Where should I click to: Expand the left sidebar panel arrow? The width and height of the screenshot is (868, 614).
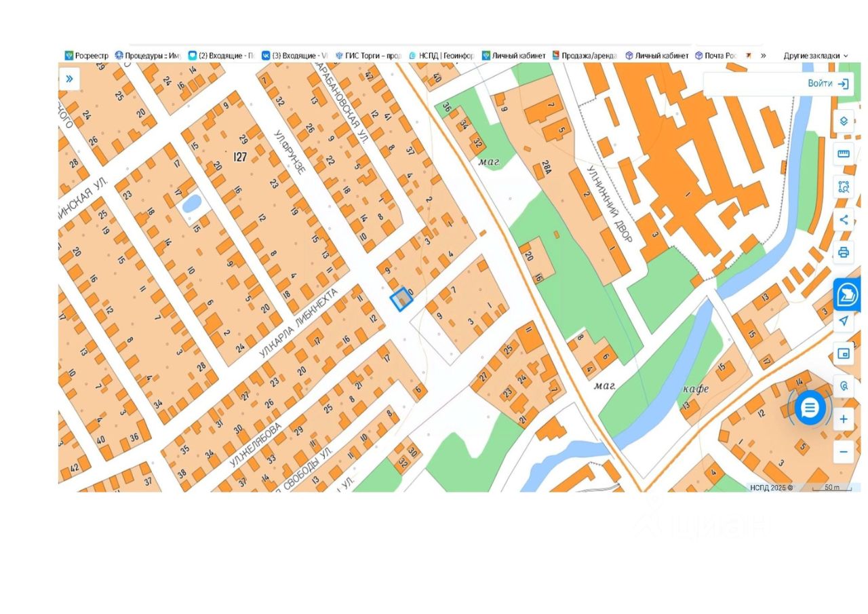point(69,79)
